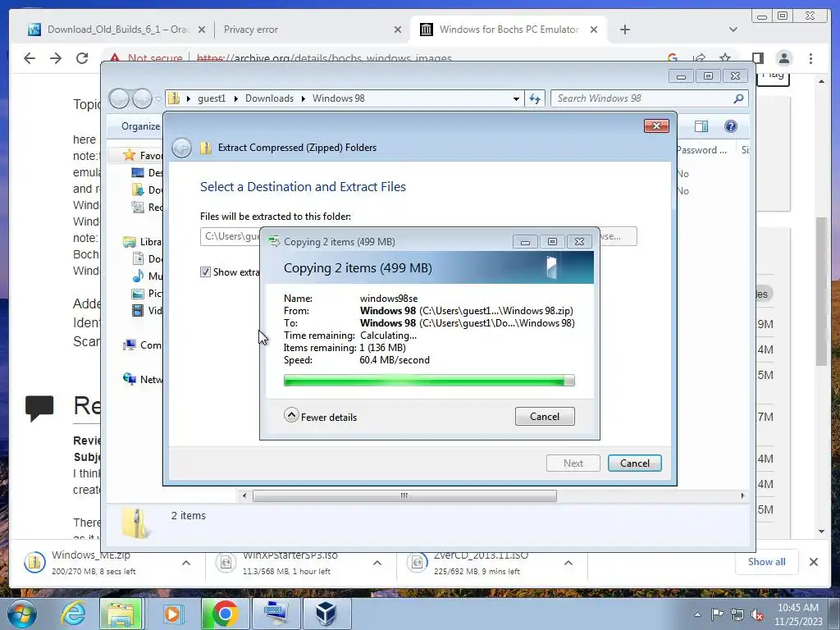The height and width of the screenshot is (630, 840).
Task: Cancel the file copy operation
Action: pyautogui.click(x=545, y=416)
